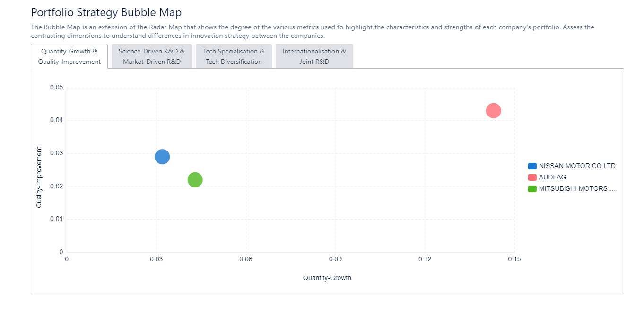The height and width of the screenshot is (320, 644).
Task: Click the vertical Quality-Improvement y-axis title
Action: pyautogui.click(x=39, y=177)
